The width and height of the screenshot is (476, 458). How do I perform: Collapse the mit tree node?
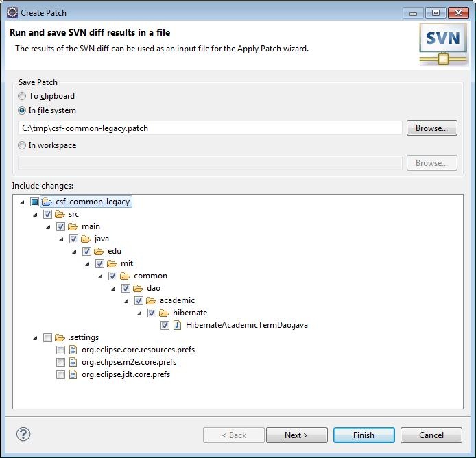tap(87, 264)
